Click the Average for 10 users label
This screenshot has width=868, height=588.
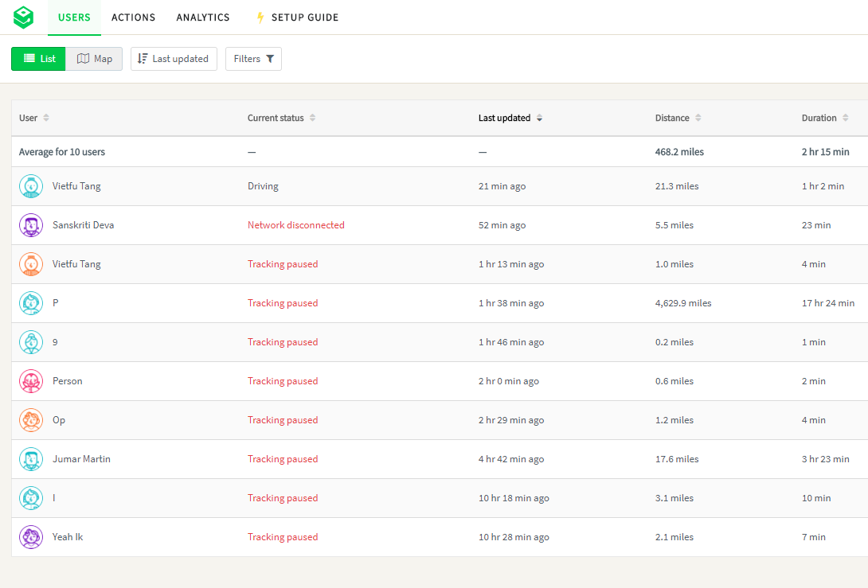pyautogui.click(x=62, y=151)
